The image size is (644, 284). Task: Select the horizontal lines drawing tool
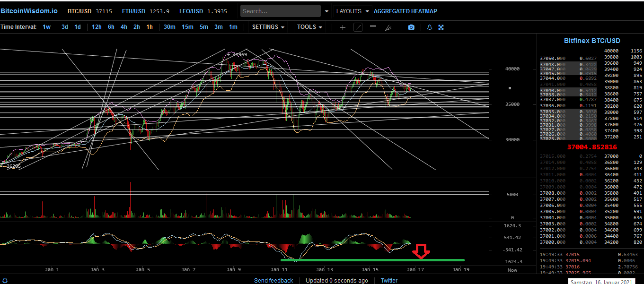coord(373,27)
